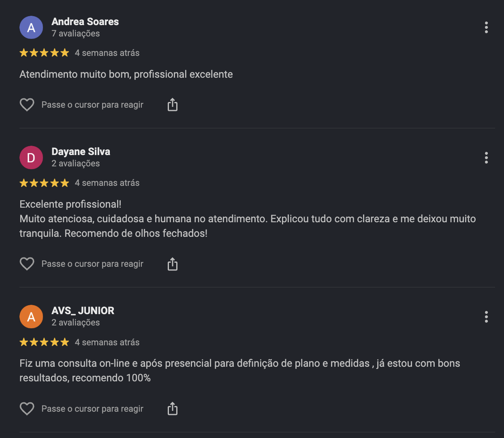Click Andrea Soares's purple avatar

pyautogui.click(x=31, y=28)
